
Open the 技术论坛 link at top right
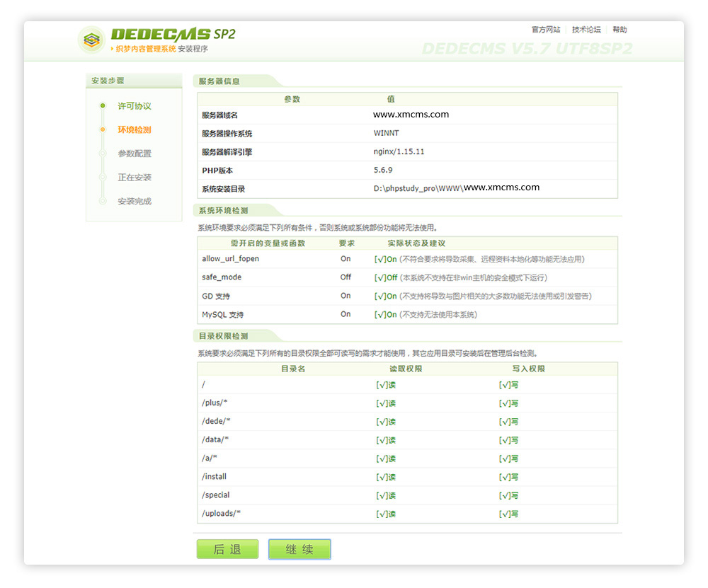coord(586,29)
